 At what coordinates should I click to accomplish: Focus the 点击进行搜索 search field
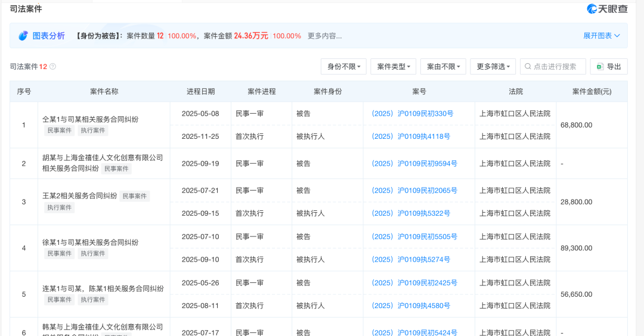click(557, 67)
